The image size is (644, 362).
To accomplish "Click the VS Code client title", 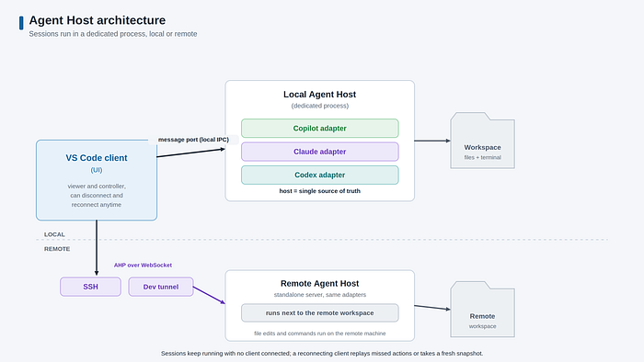I will pos(97,158).
